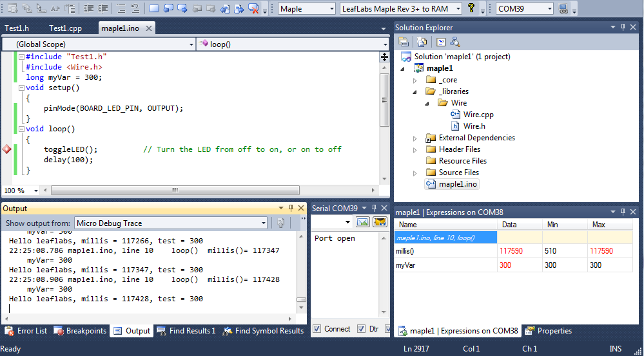Pin the Solution Explorer panel
Image resolution: width=644 pixels, height=356 pixels.
[x=623, y=27]
